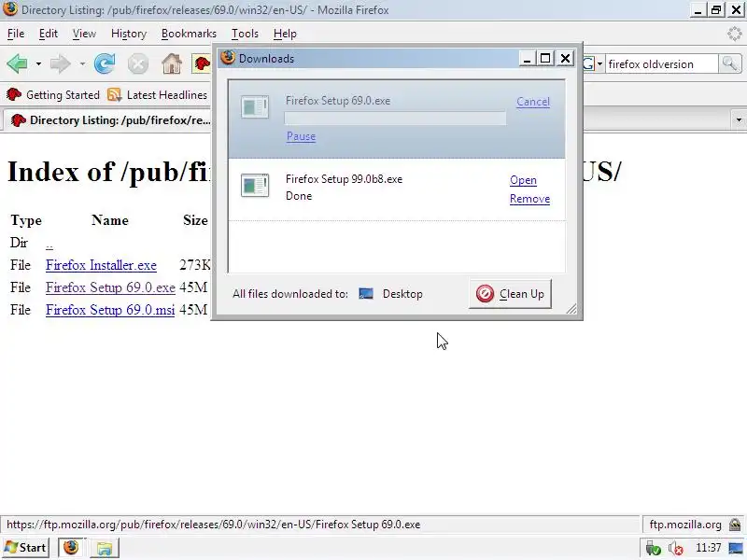Click the 273K size cell
The image size is (747, 560).
coord(195,265)
